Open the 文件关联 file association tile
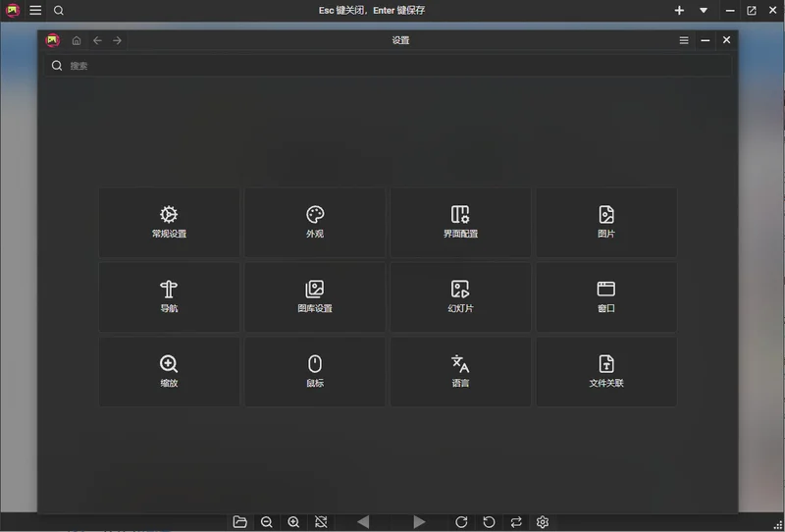785x532 pixels. (606, 372)
